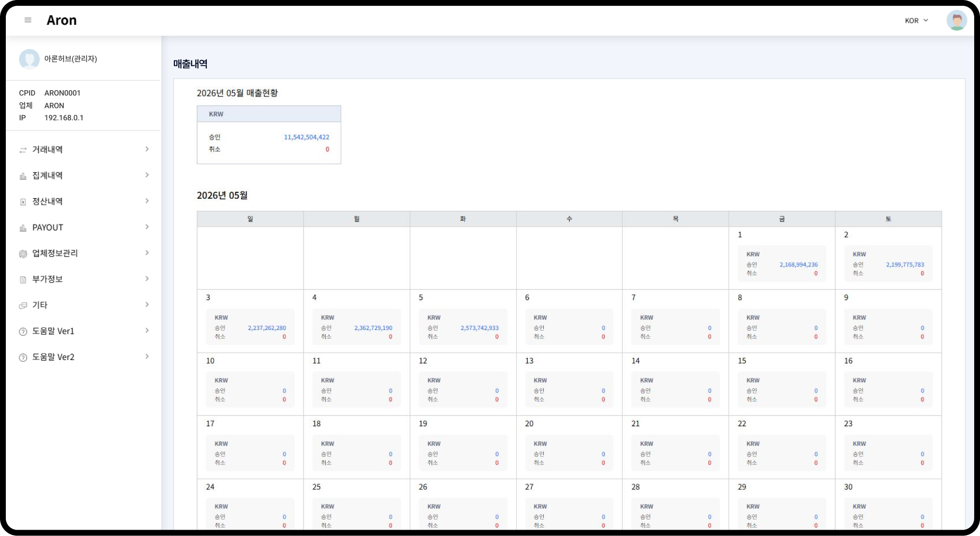
Task: Click the 정산내역 document icon
Action: click(x=23, y=202)
